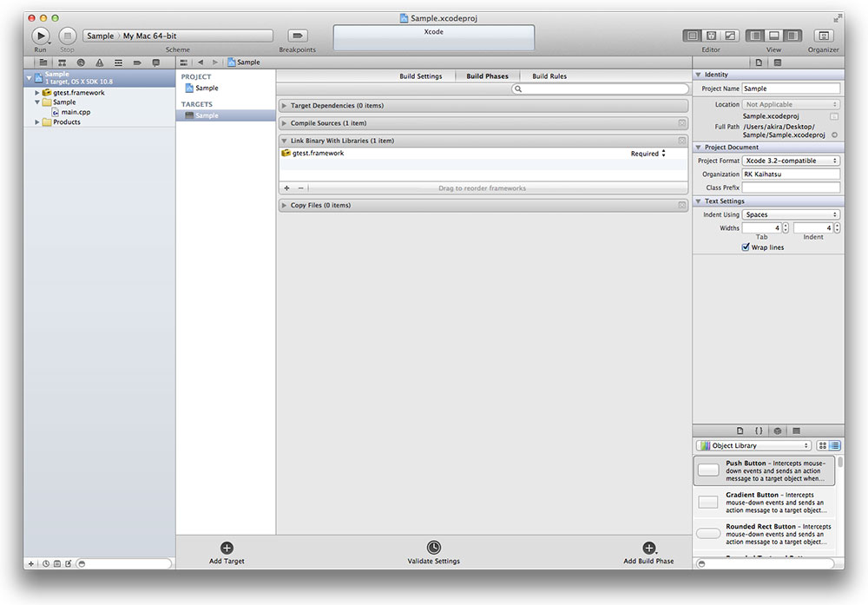
Task: Expand Products folder in navigator
Action: (37, 122)
